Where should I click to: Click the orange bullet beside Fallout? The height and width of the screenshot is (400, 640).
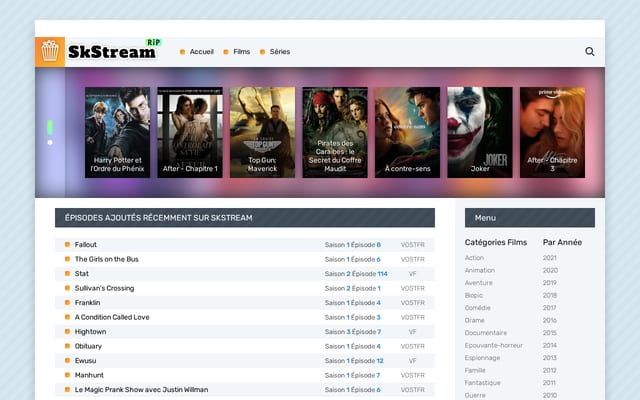tap(67, 244)
